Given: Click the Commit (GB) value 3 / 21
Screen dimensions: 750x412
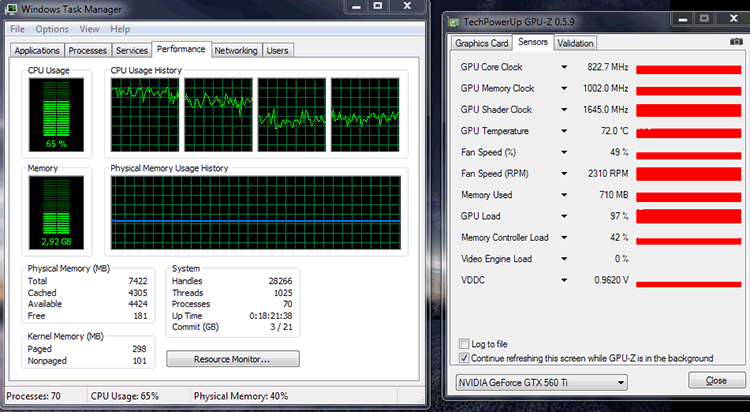Looking at the screenshot, I should tap(281, 327).
